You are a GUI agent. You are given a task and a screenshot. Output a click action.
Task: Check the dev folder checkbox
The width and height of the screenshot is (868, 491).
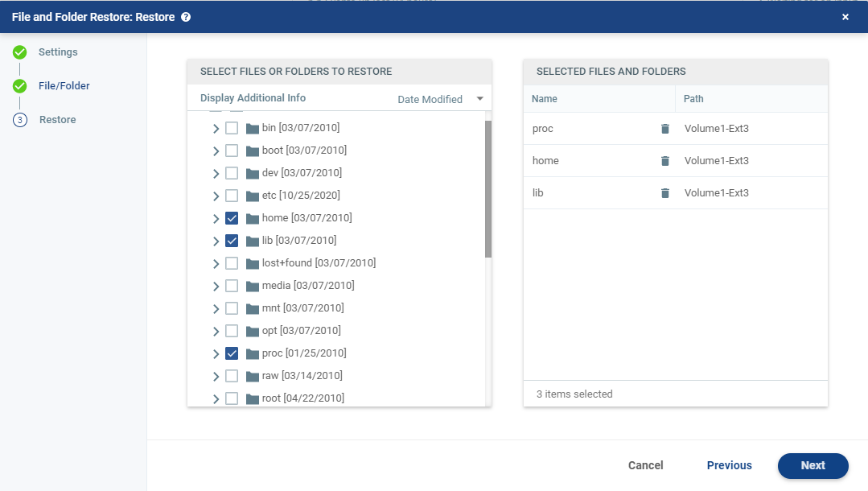point(232,173)
